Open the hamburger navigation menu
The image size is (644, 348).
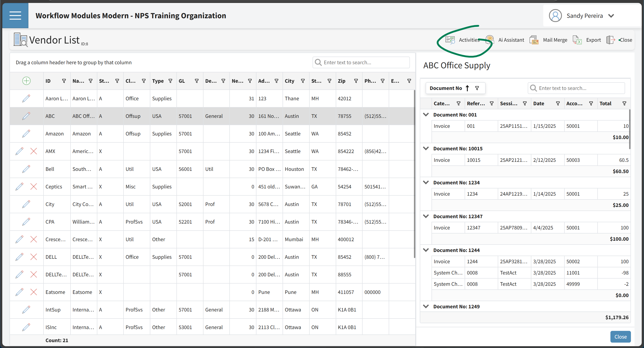(x=15, y=16)
